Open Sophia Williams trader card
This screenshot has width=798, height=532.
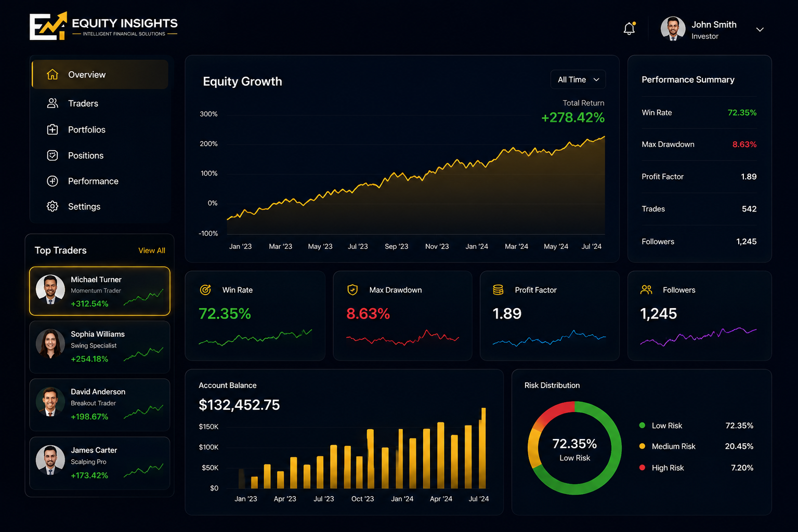(100, 347)
